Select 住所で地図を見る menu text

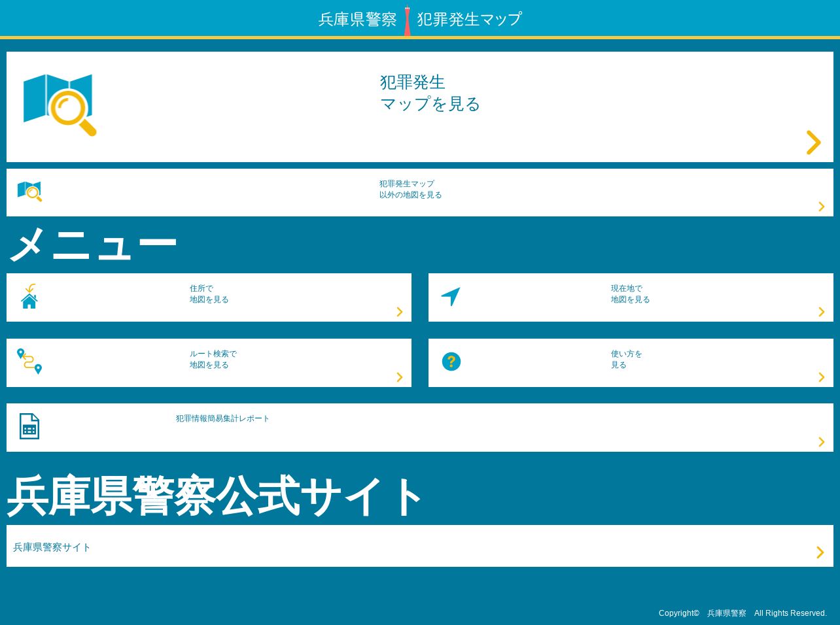(x=209, y=294)
